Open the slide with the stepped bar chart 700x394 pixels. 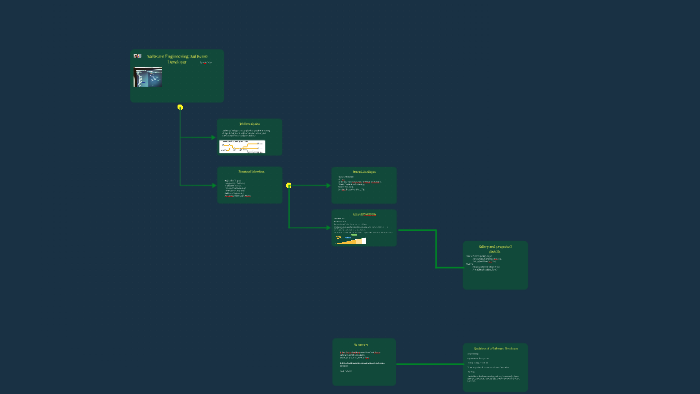tap(364, 228)
